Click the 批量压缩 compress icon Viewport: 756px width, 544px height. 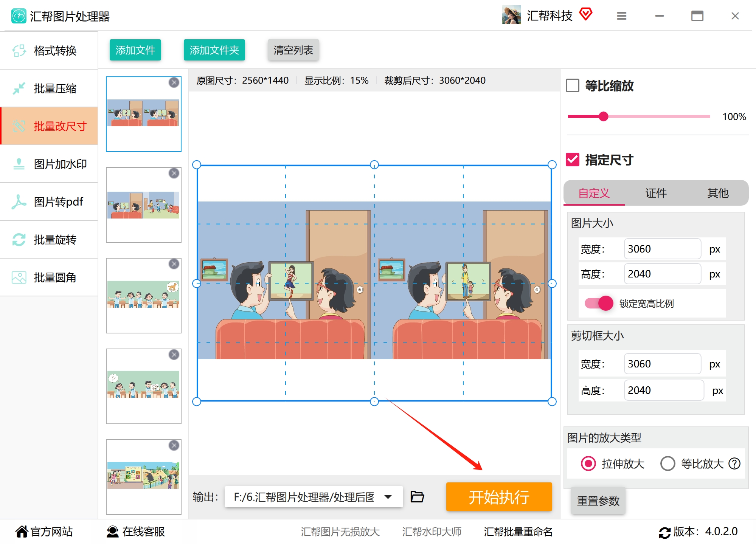click(x=19, y=88)
